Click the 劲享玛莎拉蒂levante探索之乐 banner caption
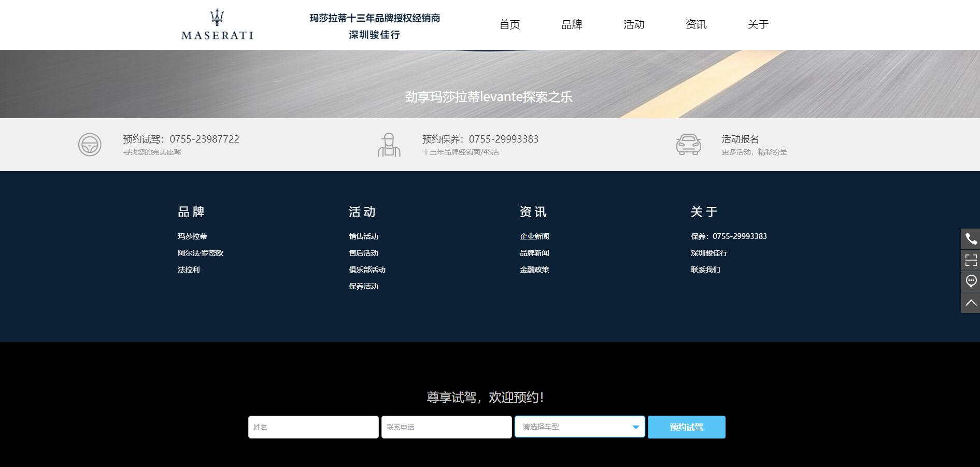 click(489, 97)
